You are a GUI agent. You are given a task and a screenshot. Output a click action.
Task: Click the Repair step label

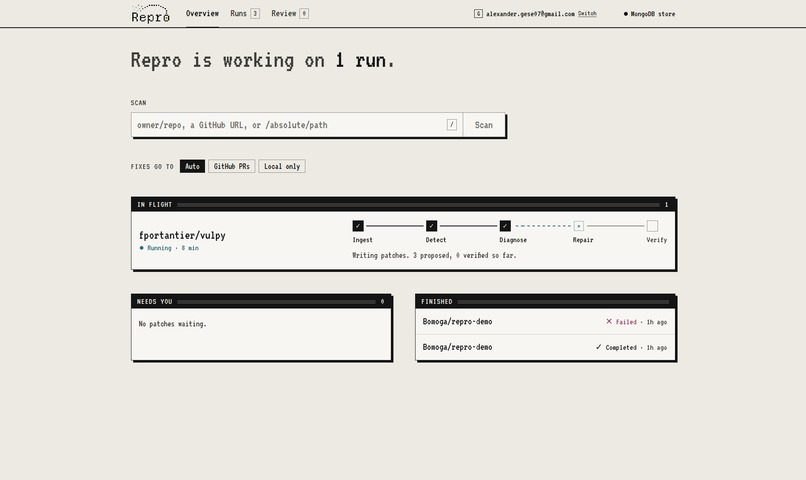pyautogui.click(x=583, y=240)
